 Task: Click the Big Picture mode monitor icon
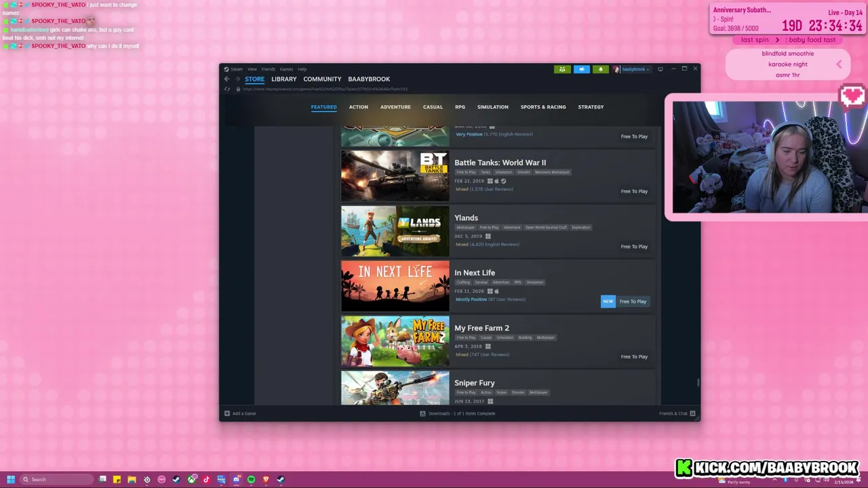point(660,69)
